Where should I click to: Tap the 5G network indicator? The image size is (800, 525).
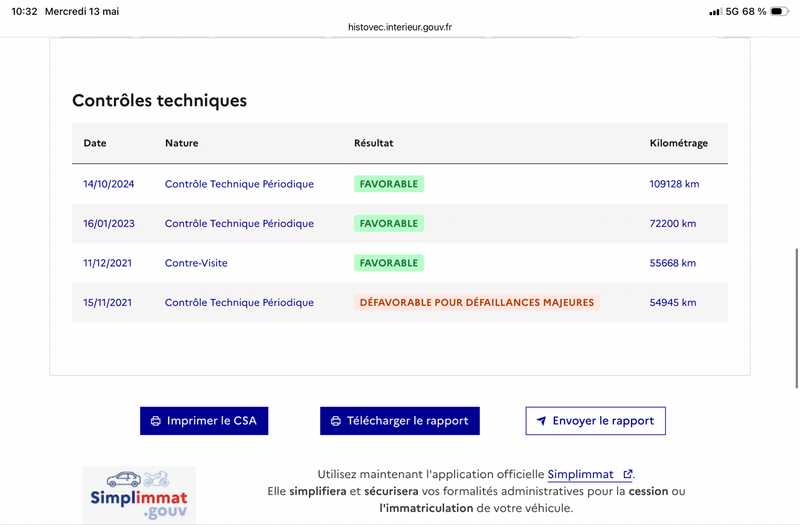pyautogui.click(x=732, y=11)
